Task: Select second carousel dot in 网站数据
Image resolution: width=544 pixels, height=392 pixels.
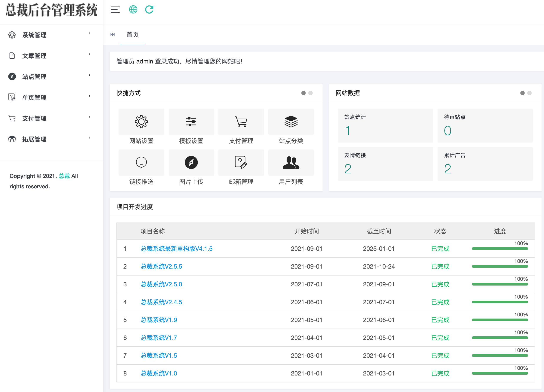Action: coord(529,93)
